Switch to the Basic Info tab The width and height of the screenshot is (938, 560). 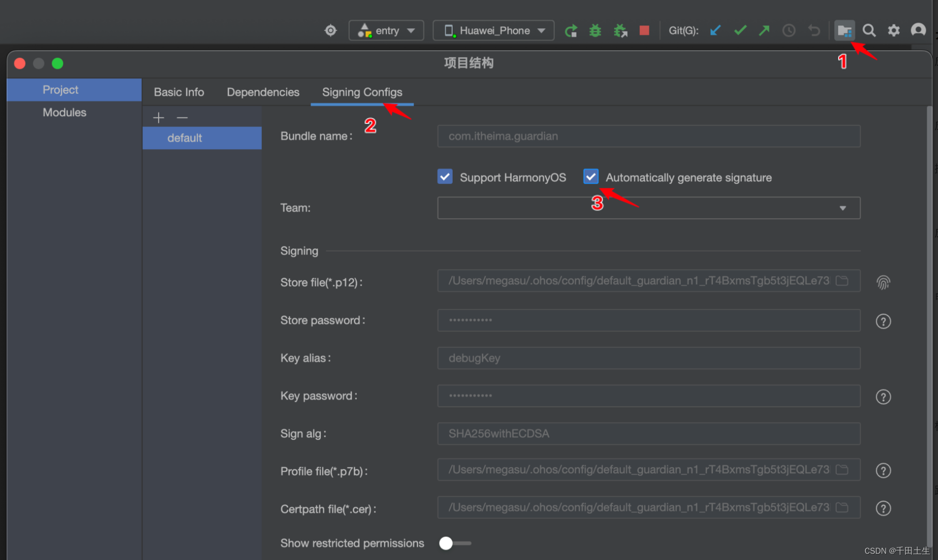pos(179,92)
